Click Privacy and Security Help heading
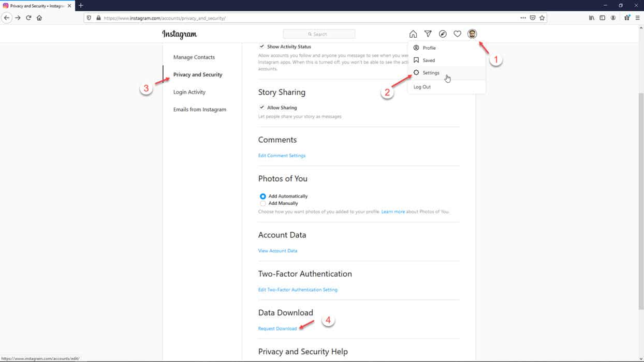This screenshot has height=362, width=644. pos(303,352)
